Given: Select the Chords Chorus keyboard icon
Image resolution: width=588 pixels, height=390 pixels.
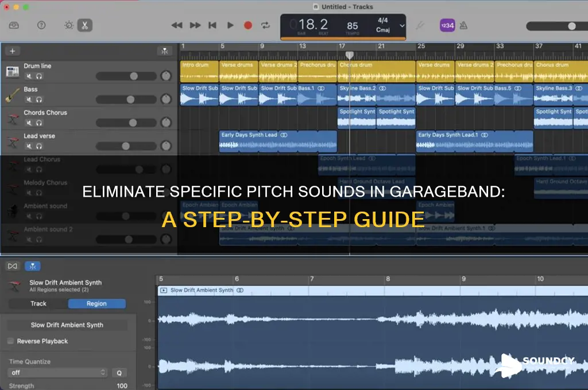Looking at the screenshot, I should (13, 119).
